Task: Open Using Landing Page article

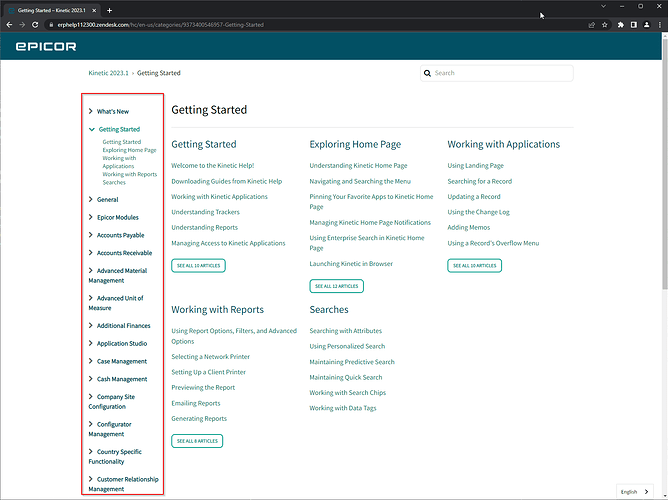Action: (x=475, y=166)
